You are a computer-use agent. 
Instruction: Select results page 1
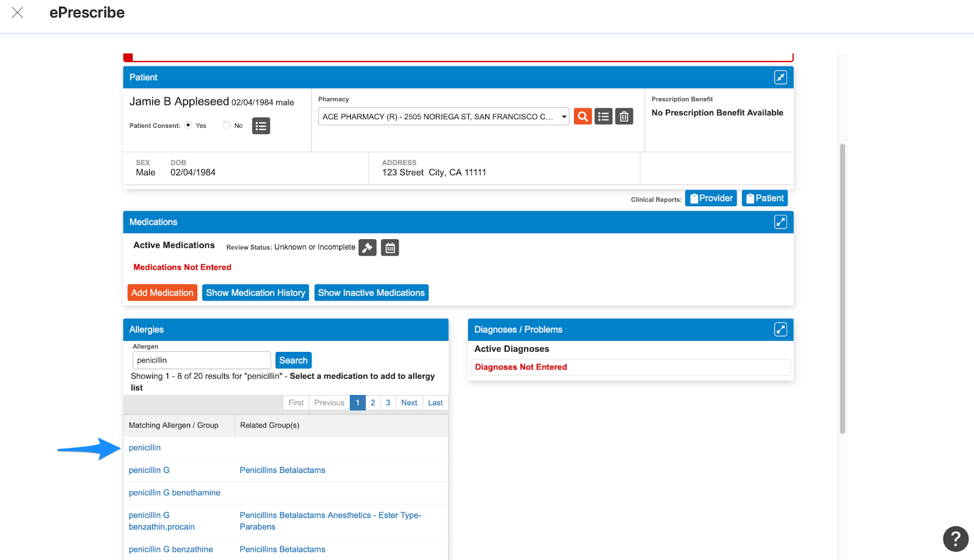click(357, 403)
